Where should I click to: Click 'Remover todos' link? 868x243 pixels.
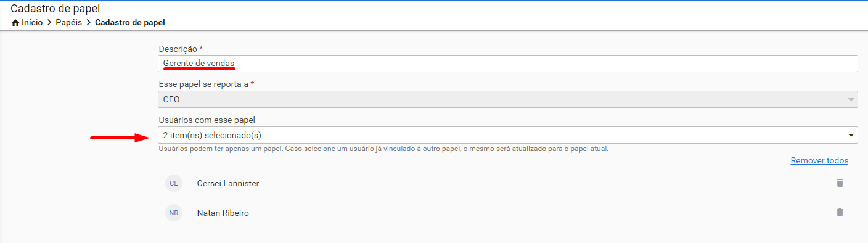point(819,160)
